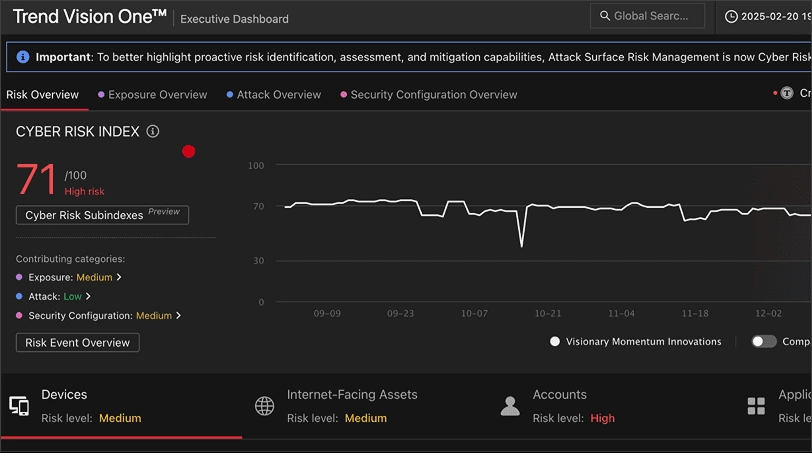Toggle Visionary Momentum Innovations legend dot
This screenshot has width=812, height=453.
tap(555, 341)
